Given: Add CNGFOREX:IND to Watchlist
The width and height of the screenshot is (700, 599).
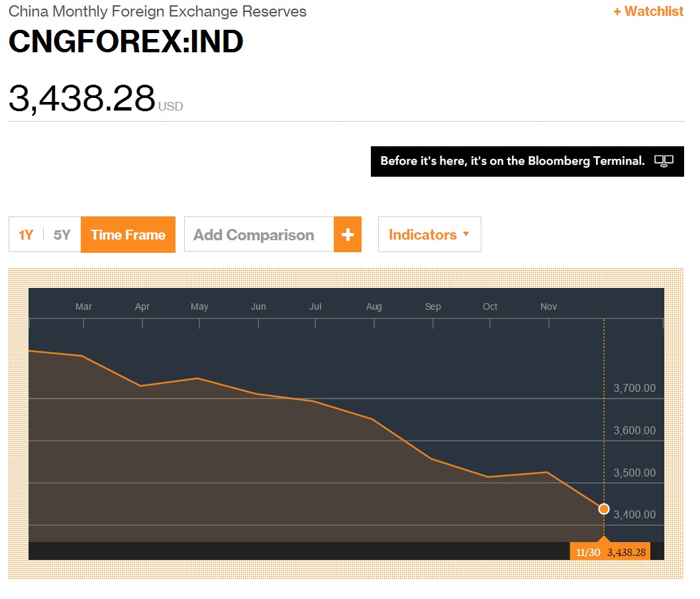Looking at the screenshot, I should pos(648,11).
